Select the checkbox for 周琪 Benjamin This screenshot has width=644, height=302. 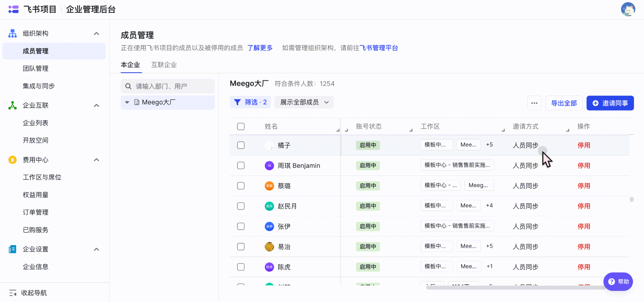tap(241, 166)
